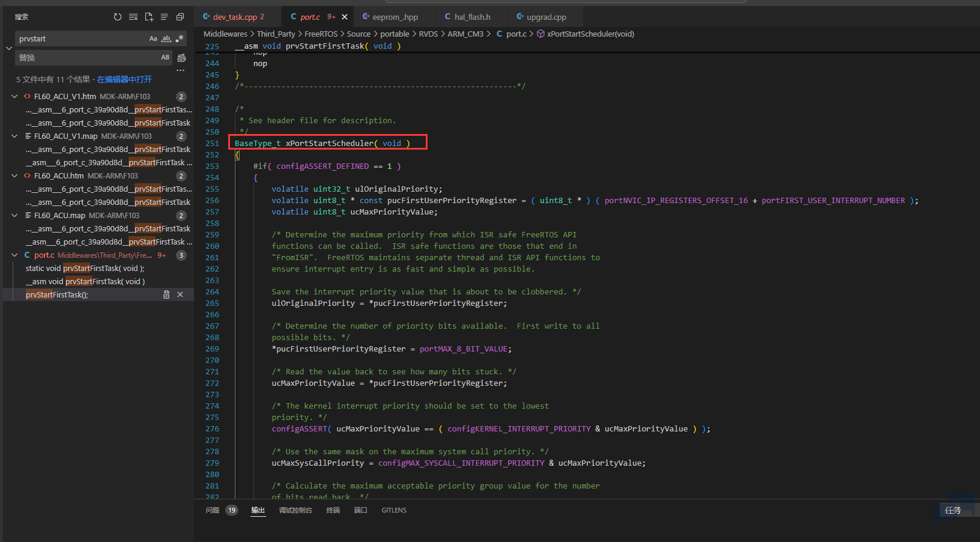Viewport: 980px width, 542px height.
Task: Switch to eeprom_.hpp tab
Action: tap(395, 17)
